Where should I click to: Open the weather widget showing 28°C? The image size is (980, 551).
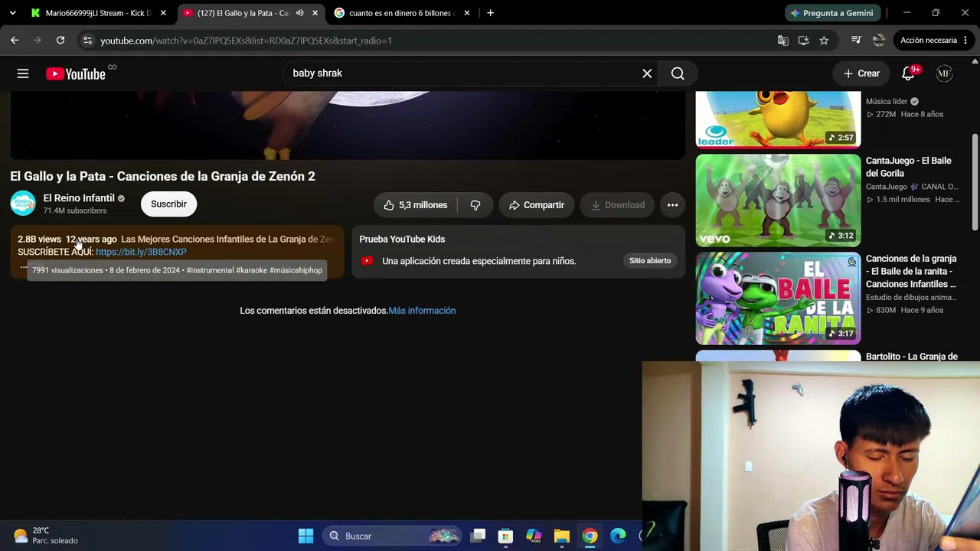click(46, 536)
